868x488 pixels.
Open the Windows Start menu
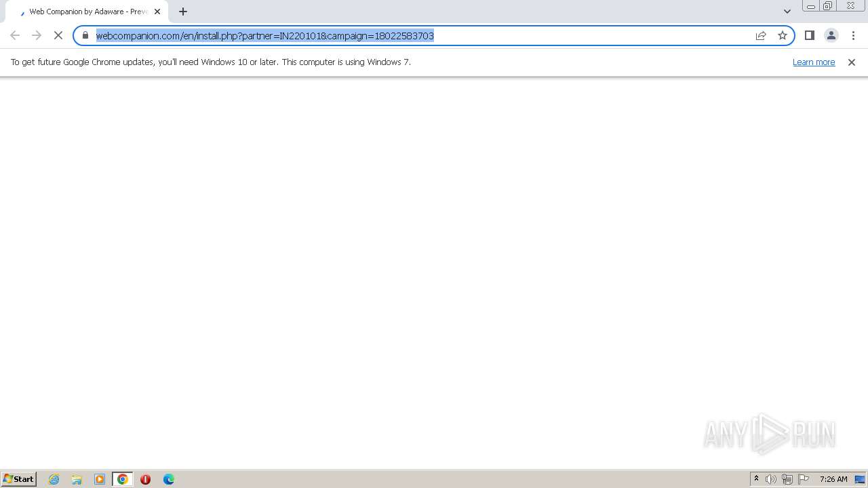pyautogui.click(x=19, y=479)
